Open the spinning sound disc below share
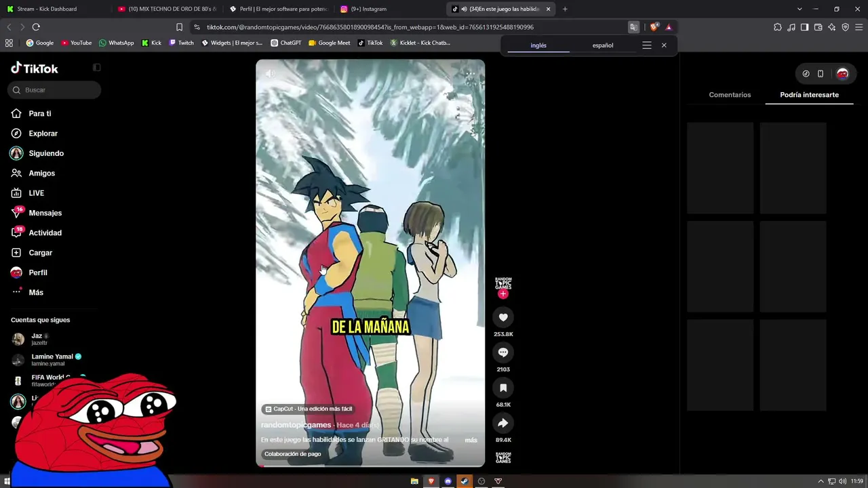This screenshot has height=488, width=868. (503, 457)
